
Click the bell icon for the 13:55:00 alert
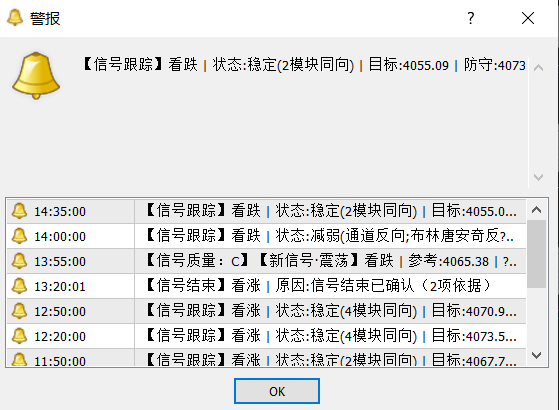tap(19, 261)
